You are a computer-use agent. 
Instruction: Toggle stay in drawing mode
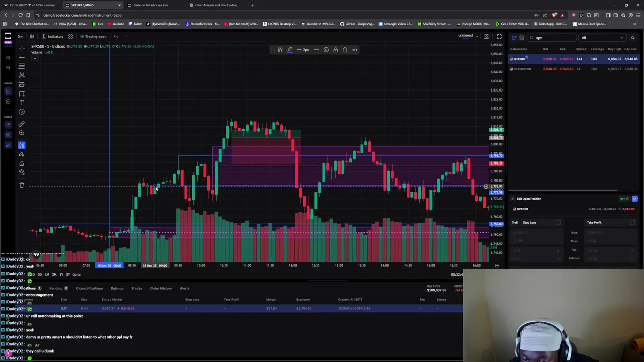[22, 154]
